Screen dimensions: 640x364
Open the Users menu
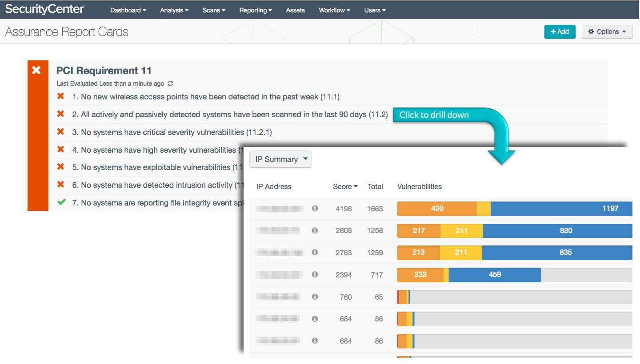click(375, 10)
